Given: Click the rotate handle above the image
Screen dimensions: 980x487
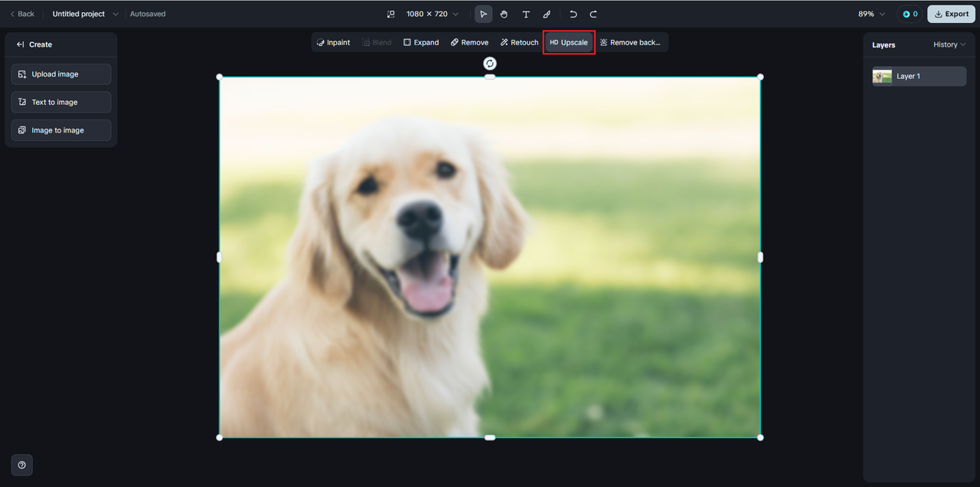Looking at the screenshot, I should pos(490,64).
